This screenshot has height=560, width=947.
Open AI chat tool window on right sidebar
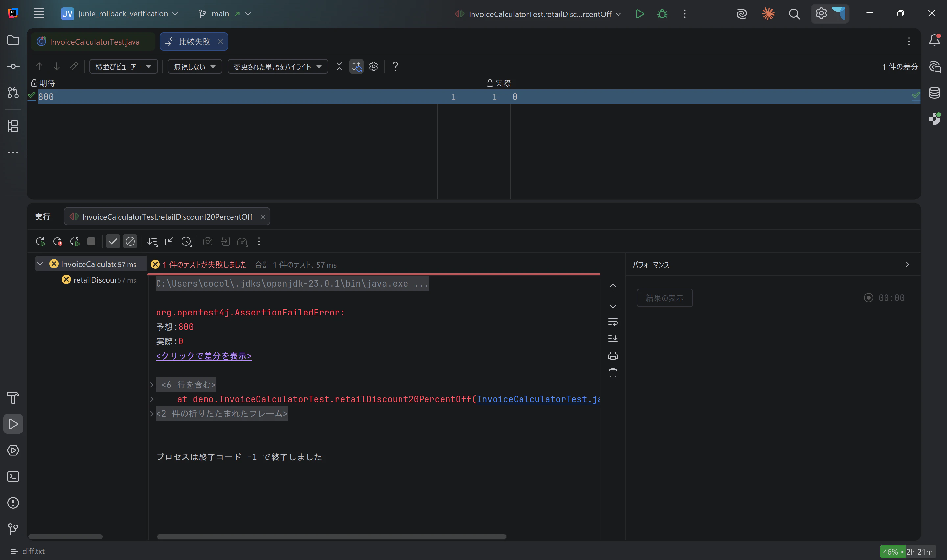click(x=935, y=67)
